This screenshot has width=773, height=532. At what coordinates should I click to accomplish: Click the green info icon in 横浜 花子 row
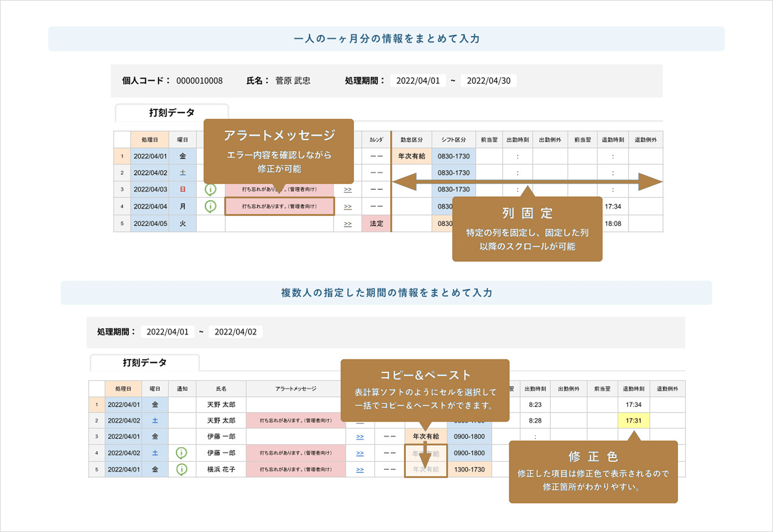click(181, 469)
